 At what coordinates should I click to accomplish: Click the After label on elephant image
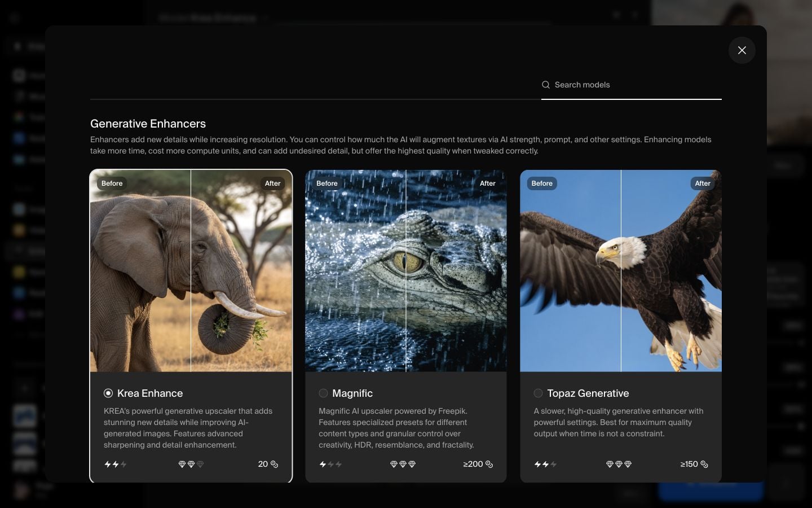point(273,183)
